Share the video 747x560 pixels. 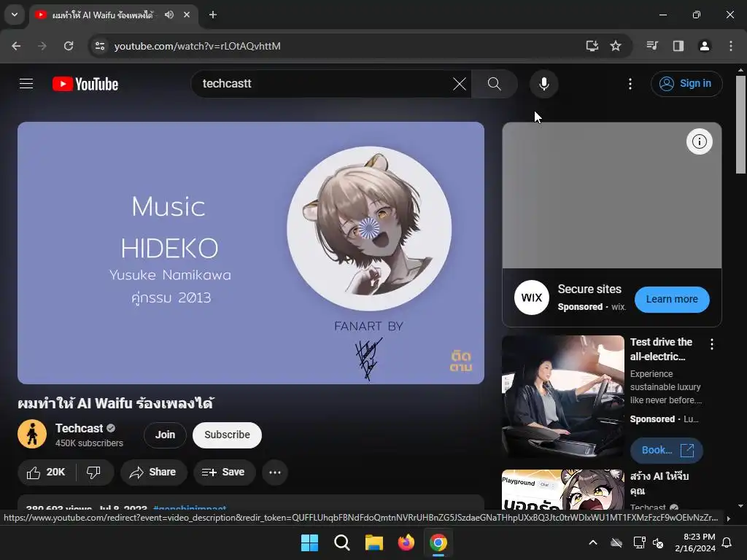pos(153,472)
